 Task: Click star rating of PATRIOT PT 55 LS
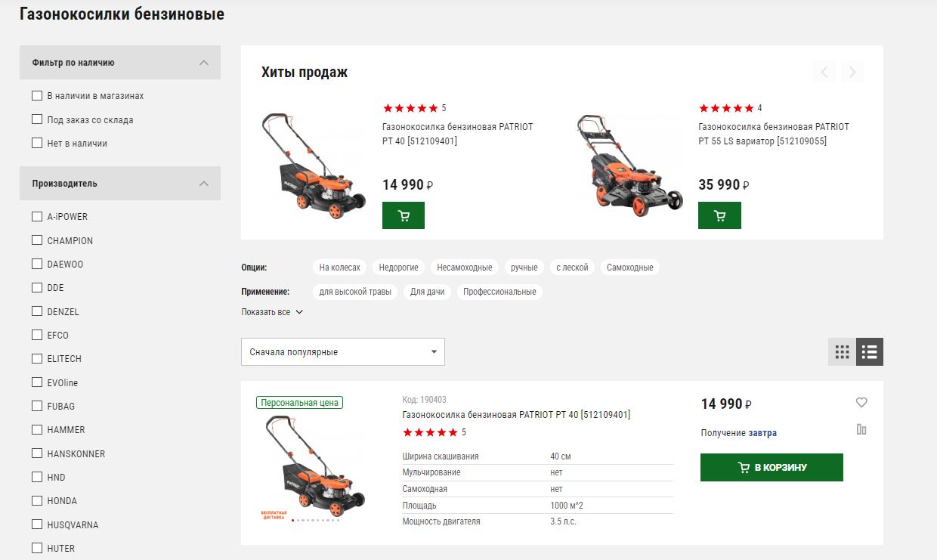pyautogui.click(x=726, y=108)
